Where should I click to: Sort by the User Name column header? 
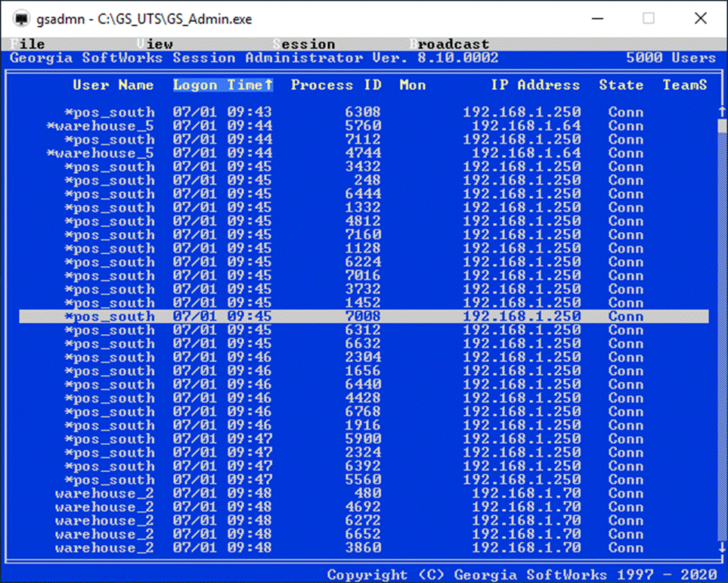pos(113,85)
